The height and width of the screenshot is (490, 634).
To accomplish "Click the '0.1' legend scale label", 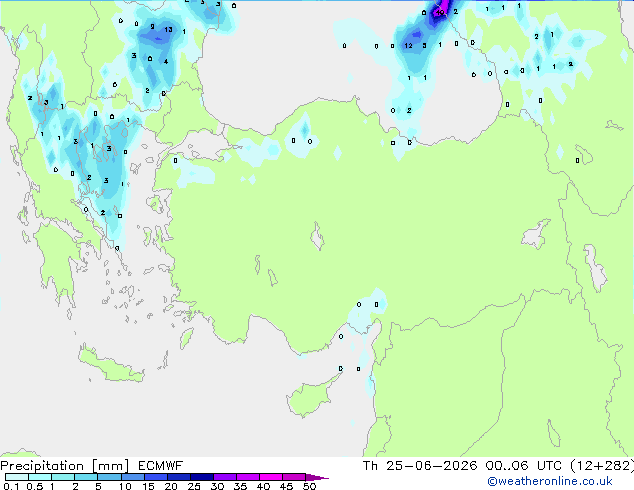I will tap(11, 486).
